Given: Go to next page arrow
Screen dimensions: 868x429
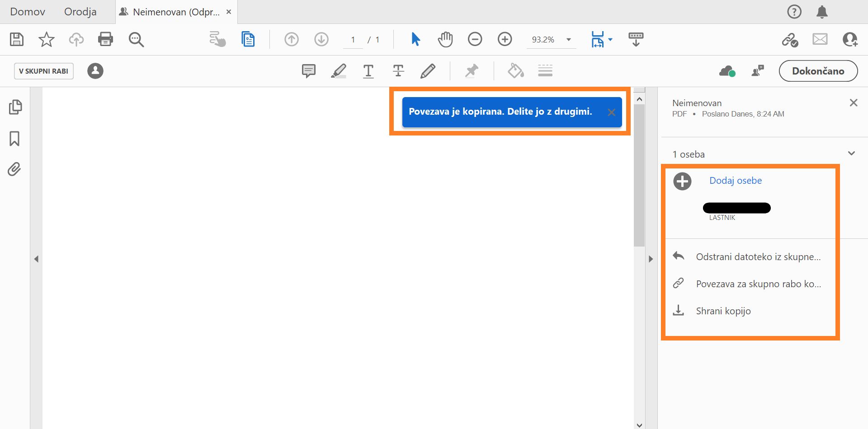Looking at the screenshot, I should (x=321, y=39).
